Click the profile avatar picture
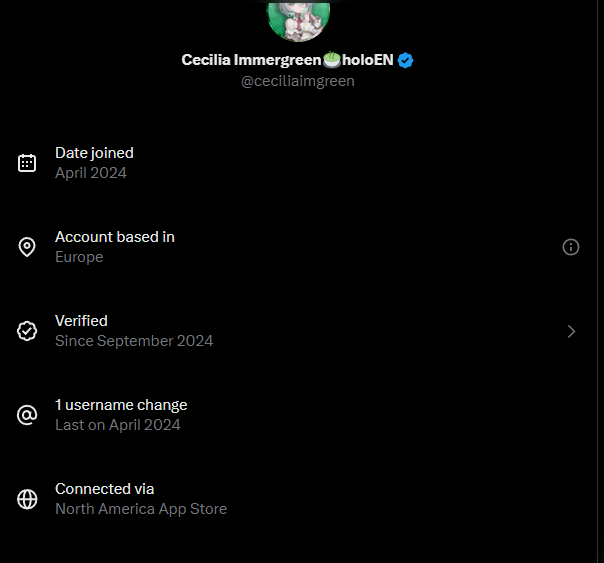Screen dimensions: 604x563 tap(298, 18)
